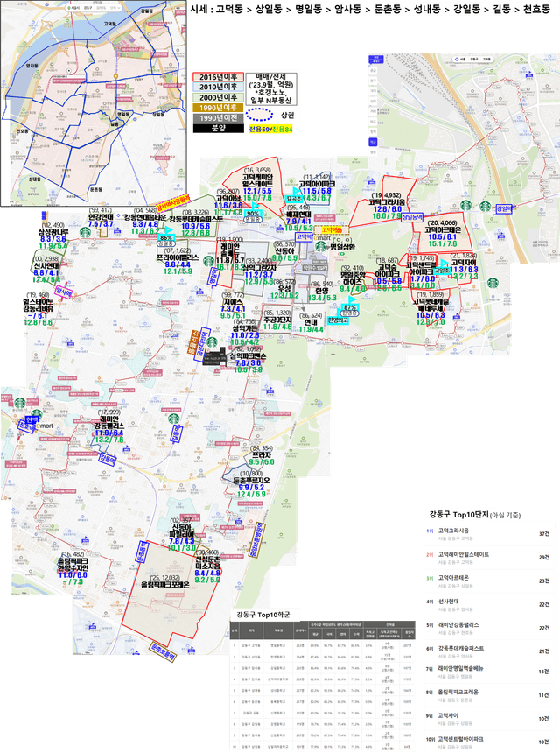The image size is (560, 753).
Task: Click the 고덕그라시움 apartment label on map
Action: tap(388, 202)
